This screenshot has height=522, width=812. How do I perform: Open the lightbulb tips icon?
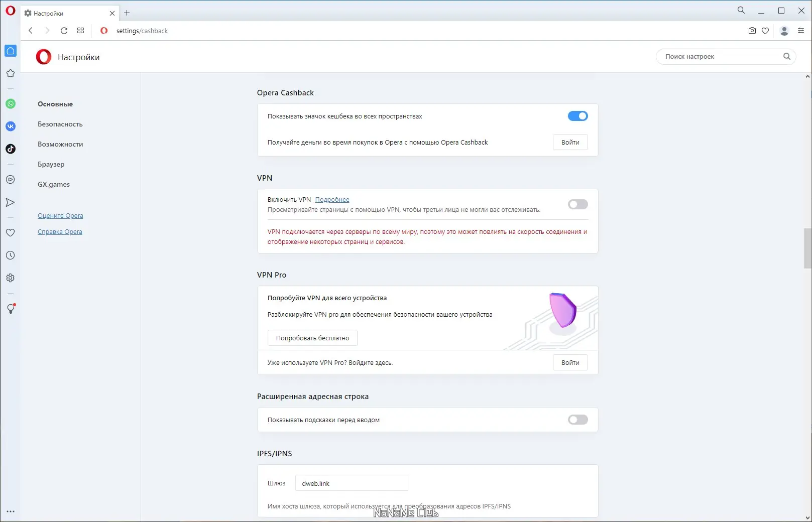(x=11, y=309)
